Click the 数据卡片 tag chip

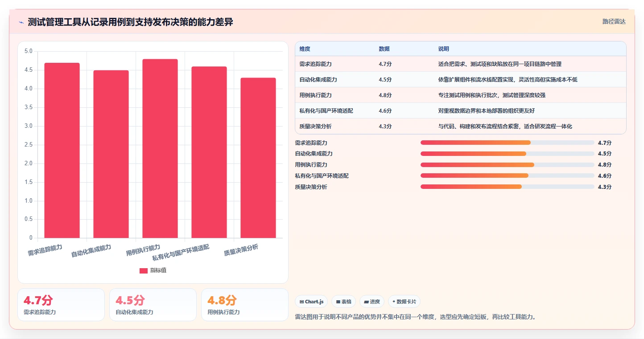[404, 302]
